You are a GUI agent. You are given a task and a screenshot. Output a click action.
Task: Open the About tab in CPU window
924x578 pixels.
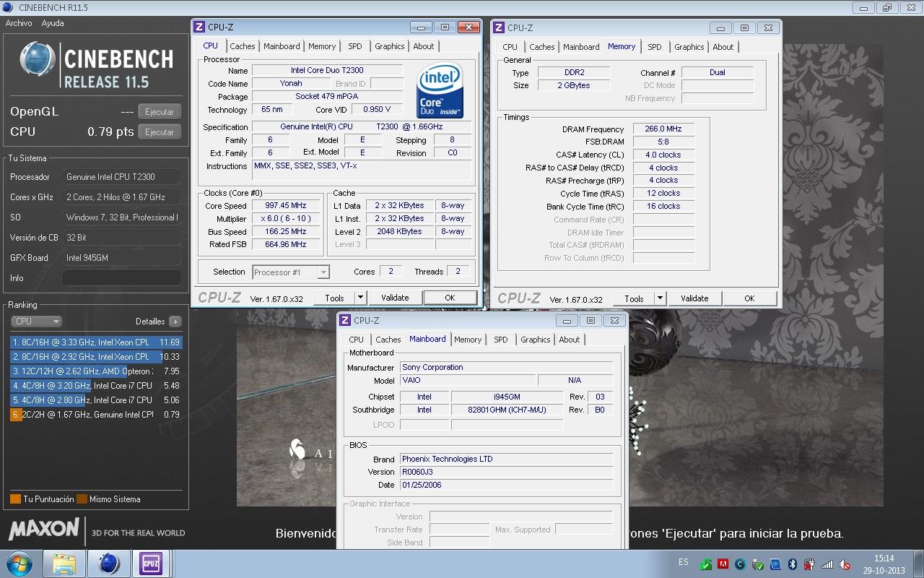[424, 46]
